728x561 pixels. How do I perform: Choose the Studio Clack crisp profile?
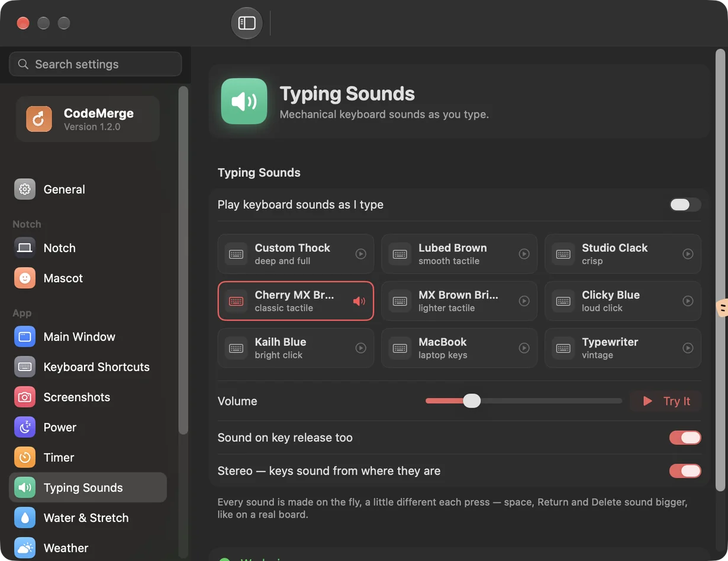[x=623, y=254]
